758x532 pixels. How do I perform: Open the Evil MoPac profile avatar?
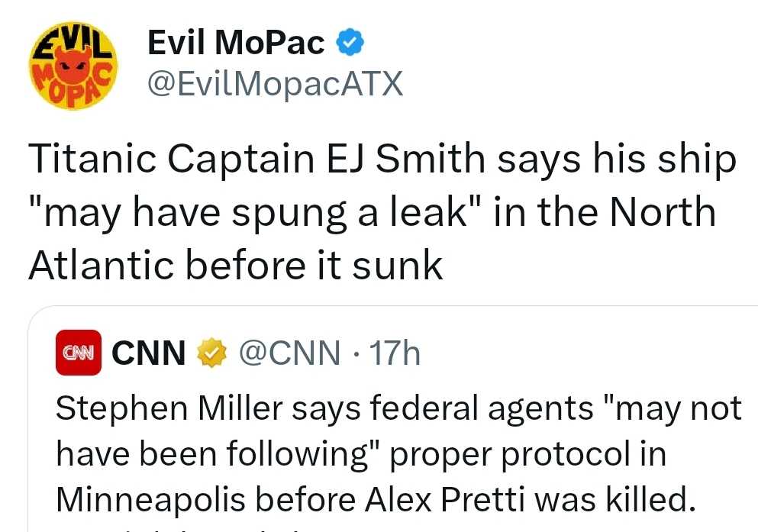[73, 67]
